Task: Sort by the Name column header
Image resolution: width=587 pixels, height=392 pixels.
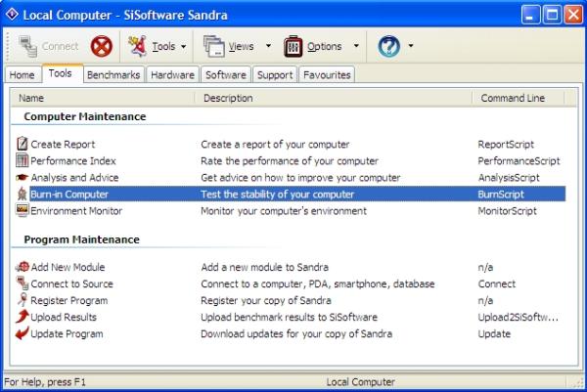Action: [103, 98]
